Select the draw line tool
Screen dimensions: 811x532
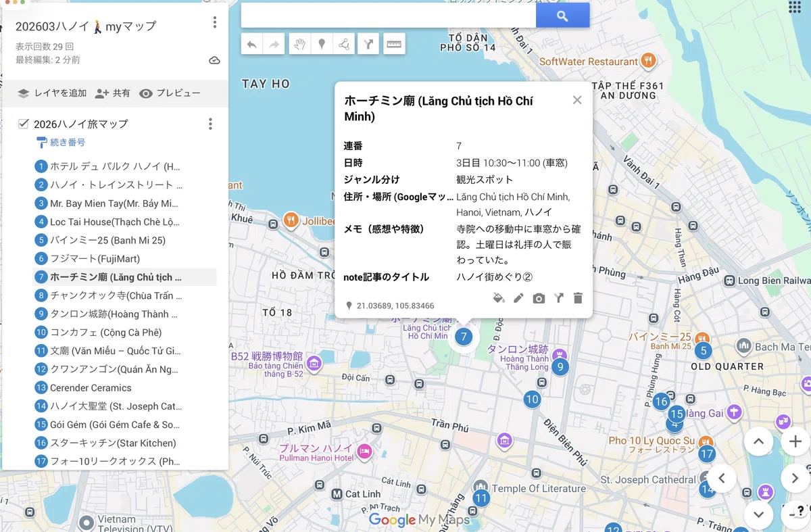[344, 45]
